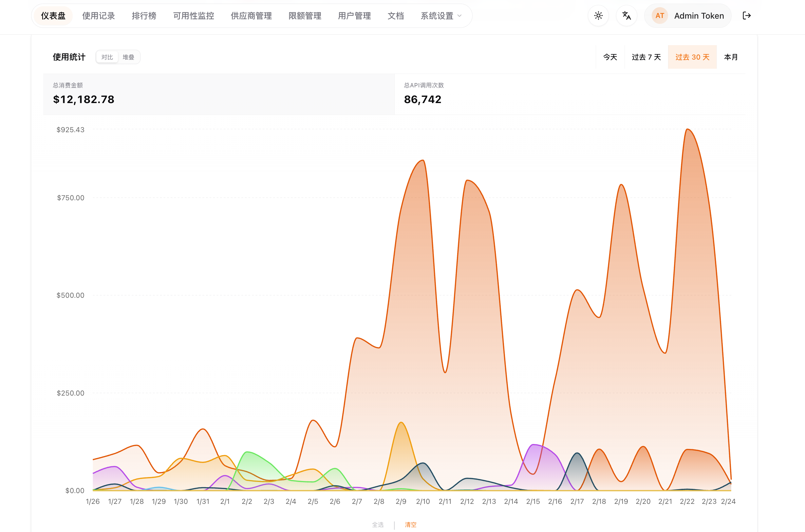Open the language translation icon
Screen dimensions: 805x532
[627, 16]
